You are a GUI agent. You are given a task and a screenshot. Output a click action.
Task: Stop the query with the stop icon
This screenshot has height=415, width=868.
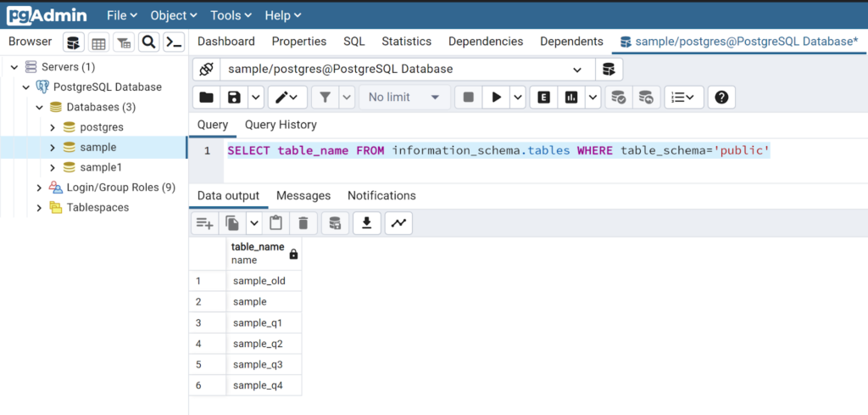coord(468,98)
